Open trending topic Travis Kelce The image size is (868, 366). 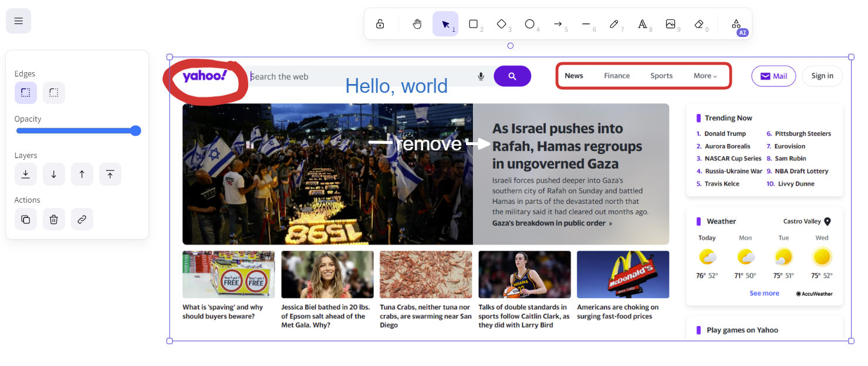tap(722, 184)
